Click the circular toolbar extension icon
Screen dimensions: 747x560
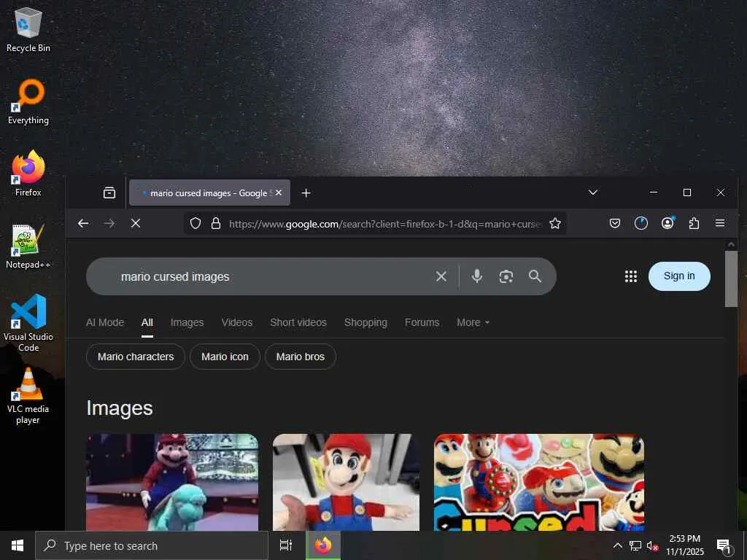pos(641,223)
